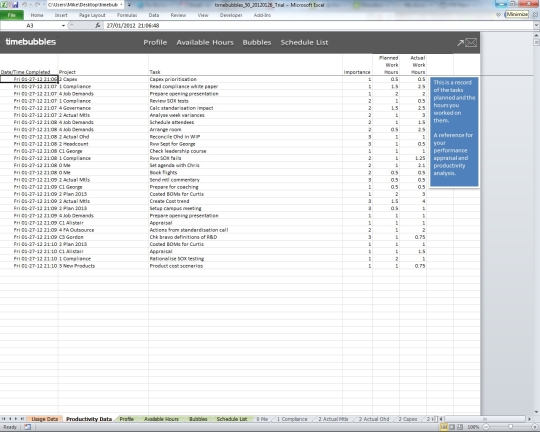Click previous sheet tab navigation arrow
The width and height of the screenshot is (540, 432).
point(10,419)
